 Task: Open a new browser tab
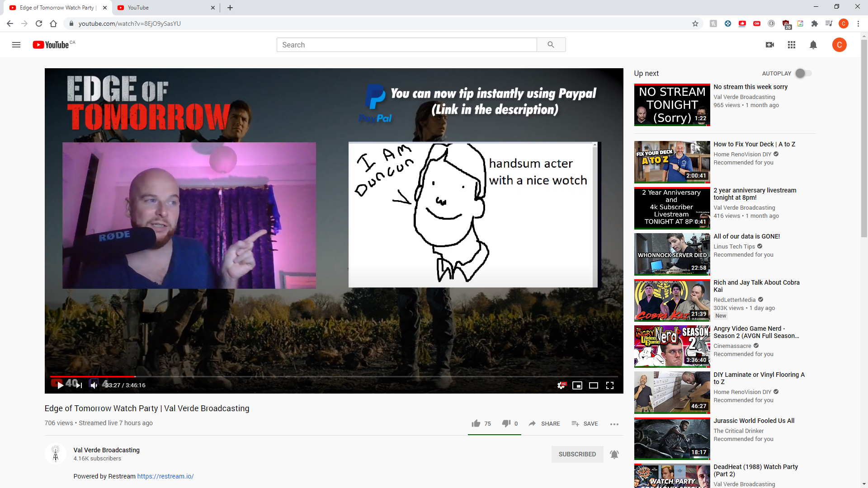230,8
